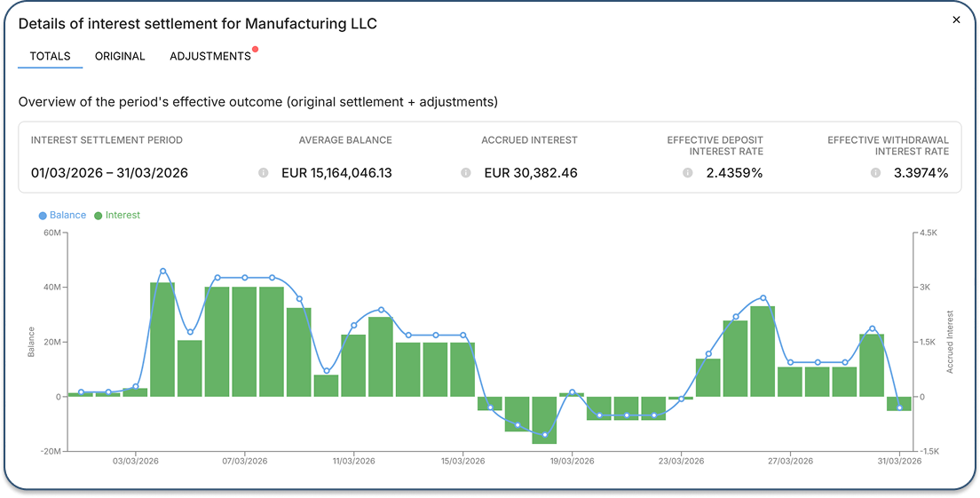Switch to the TOTALS tab

[50, 56]
